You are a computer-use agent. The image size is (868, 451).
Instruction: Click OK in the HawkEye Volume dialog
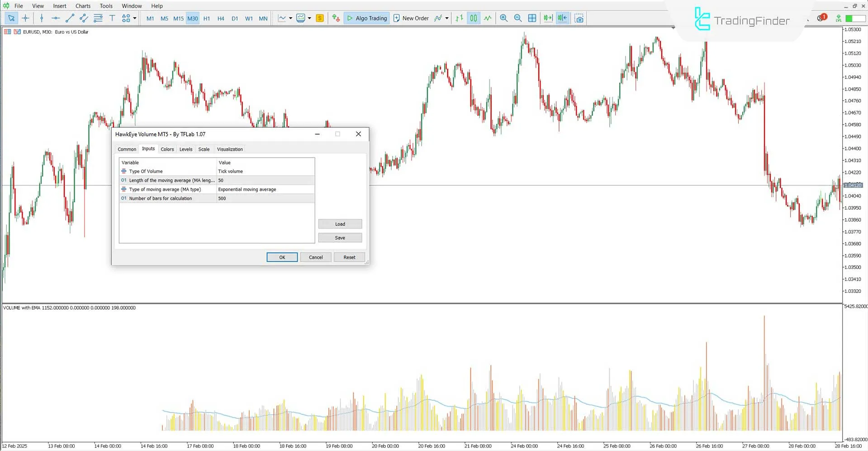[x=282, y=257]
